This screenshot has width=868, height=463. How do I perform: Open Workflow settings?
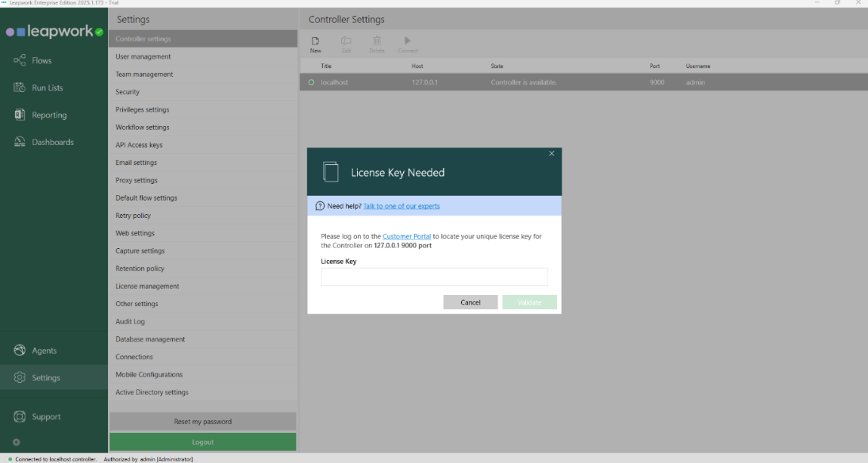tap(202, 127)
